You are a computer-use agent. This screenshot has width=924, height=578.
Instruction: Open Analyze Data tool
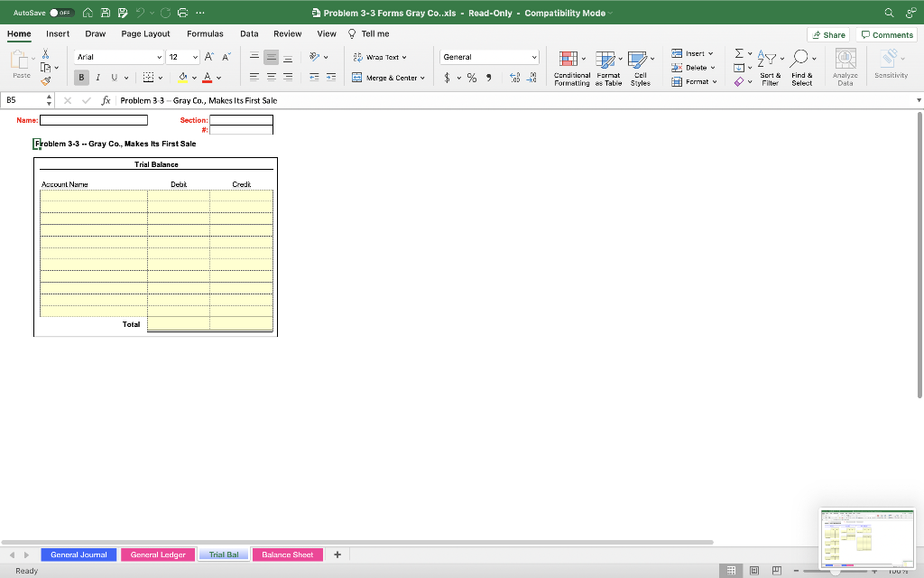(x=845, y=67)
